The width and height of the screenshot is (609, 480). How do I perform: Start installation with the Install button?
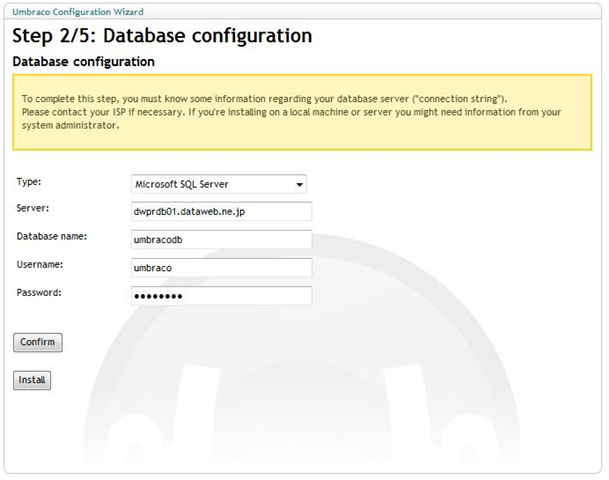(x=32, y=380)
